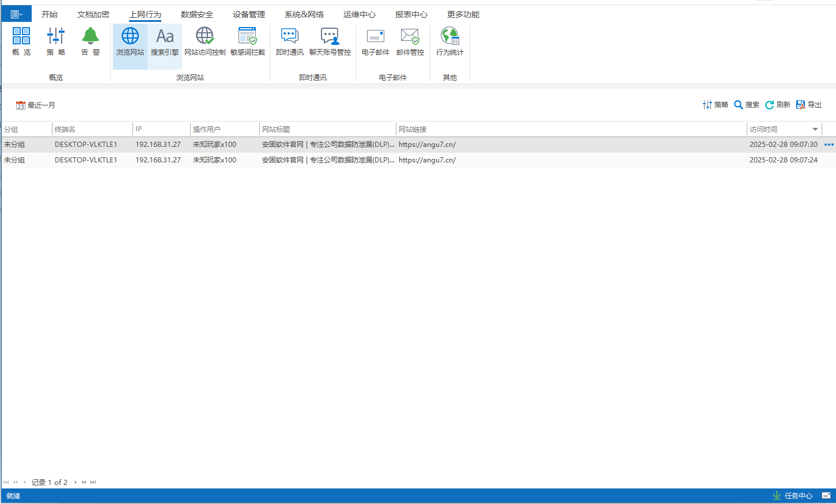Select the 策略 policy icon in ribbon
This screenshot has width=836, height=504.
pyautogui.click(x=56, y=41)
